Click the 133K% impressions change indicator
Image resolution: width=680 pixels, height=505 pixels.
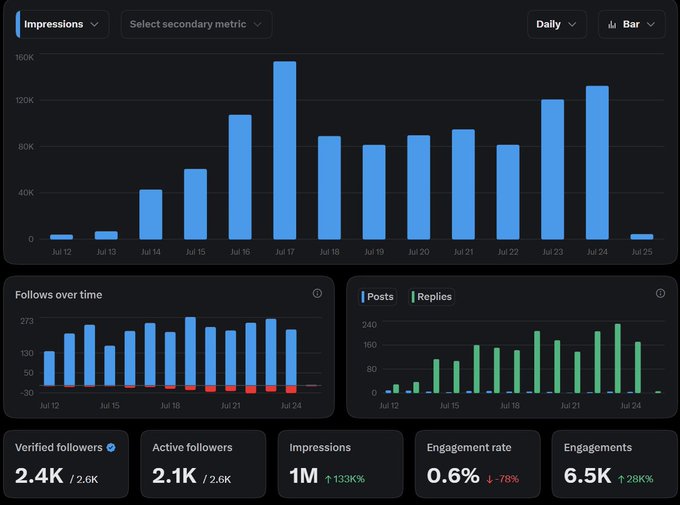[x=345, y=479]
